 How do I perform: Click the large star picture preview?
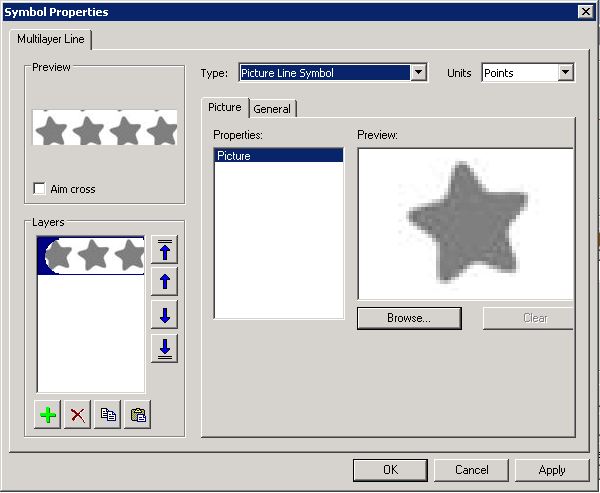point(465,224)
